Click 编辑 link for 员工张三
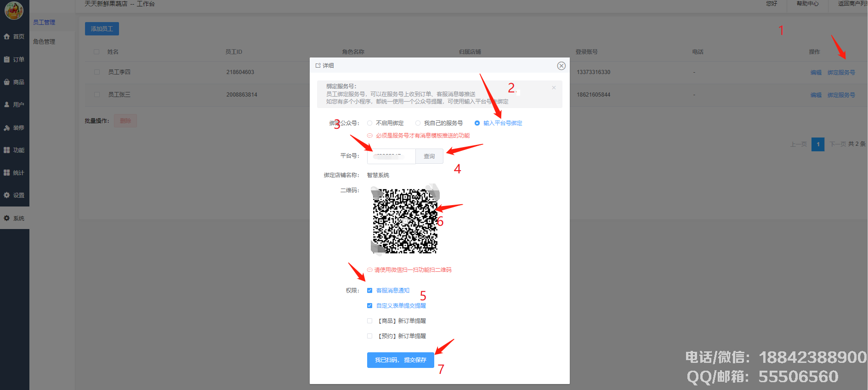The height and width of the screenshot is (390, 868). 816,95
